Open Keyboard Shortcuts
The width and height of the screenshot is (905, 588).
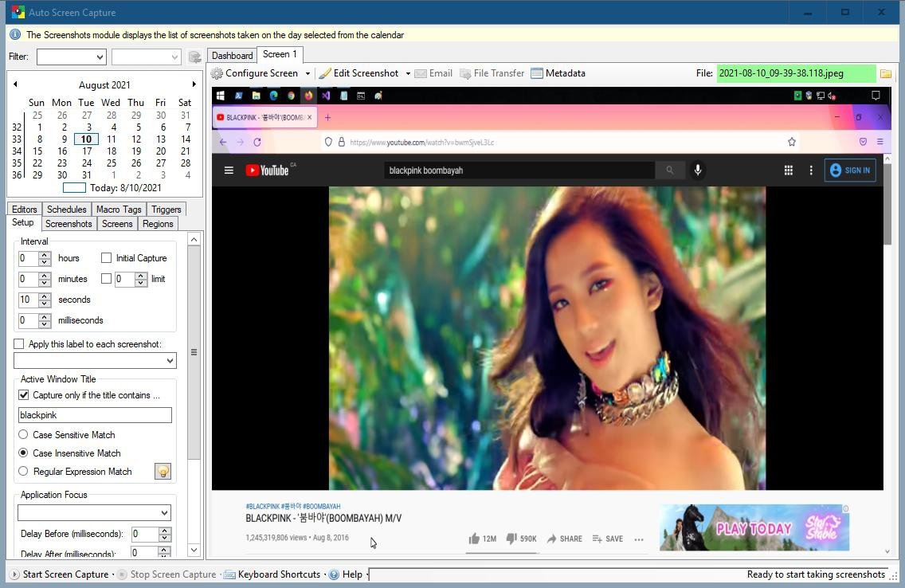click(x=272, y=574)
